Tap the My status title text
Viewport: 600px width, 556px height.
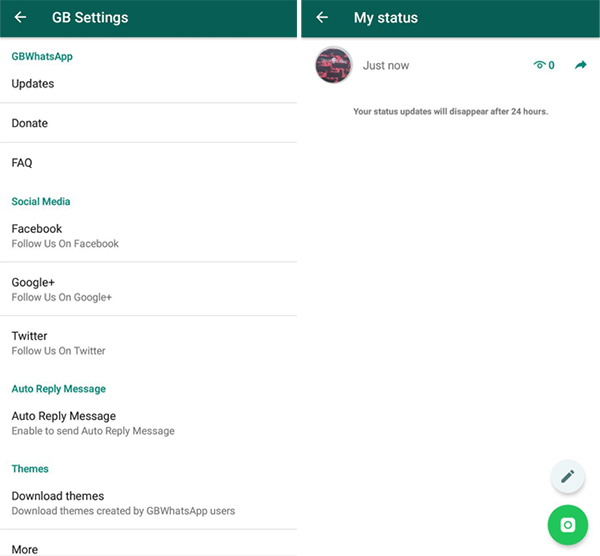(x=386, y=17)
